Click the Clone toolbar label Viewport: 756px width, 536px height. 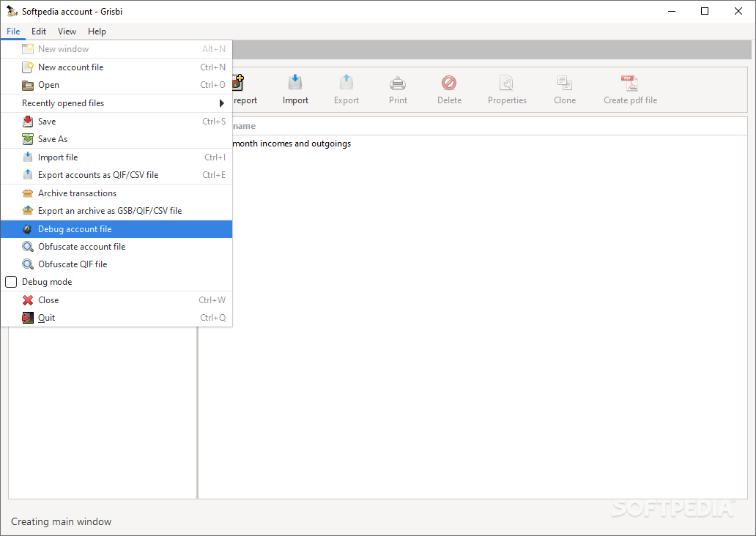coord(565,100)
